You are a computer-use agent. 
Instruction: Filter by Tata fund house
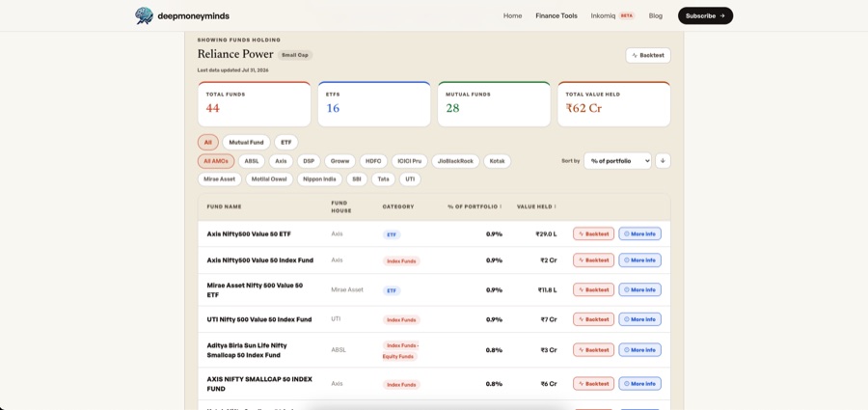(x=383, y=179)
